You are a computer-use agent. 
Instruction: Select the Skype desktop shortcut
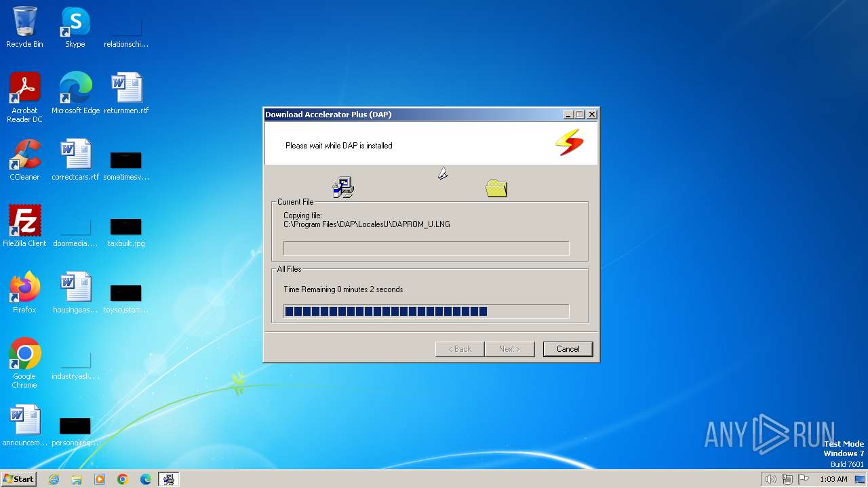point(75,27)
